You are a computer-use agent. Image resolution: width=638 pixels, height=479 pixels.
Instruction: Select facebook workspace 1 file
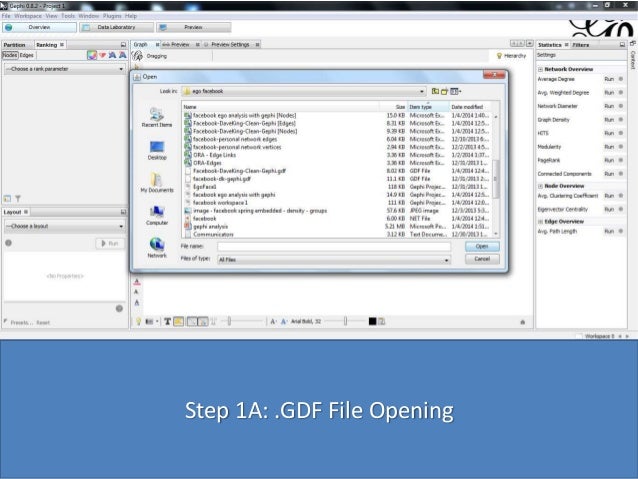coord(220,203)
